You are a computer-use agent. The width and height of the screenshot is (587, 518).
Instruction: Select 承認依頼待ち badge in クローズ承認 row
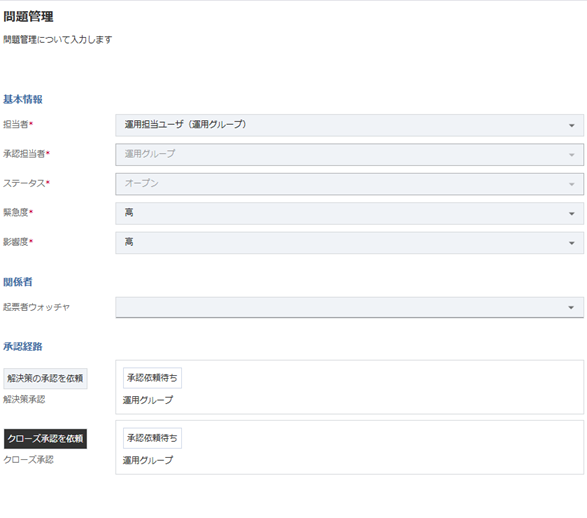(x=152, y=438)
